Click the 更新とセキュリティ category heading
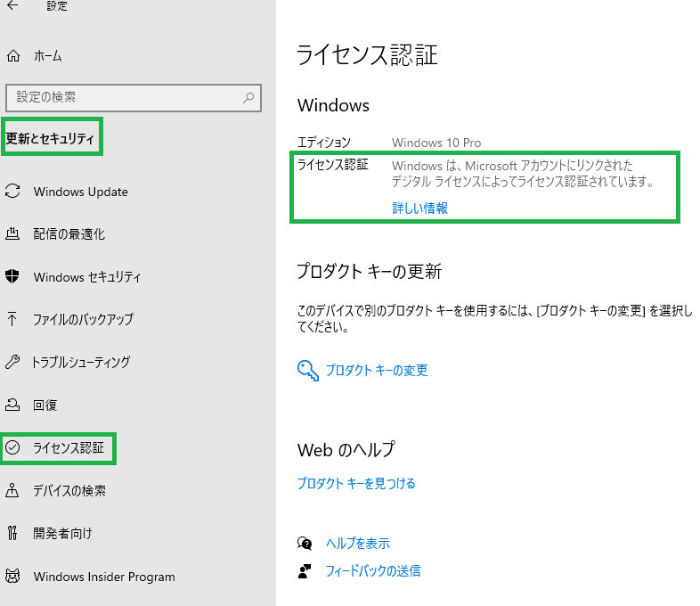This screenshot has height=606, width=700. click(50, 138)
